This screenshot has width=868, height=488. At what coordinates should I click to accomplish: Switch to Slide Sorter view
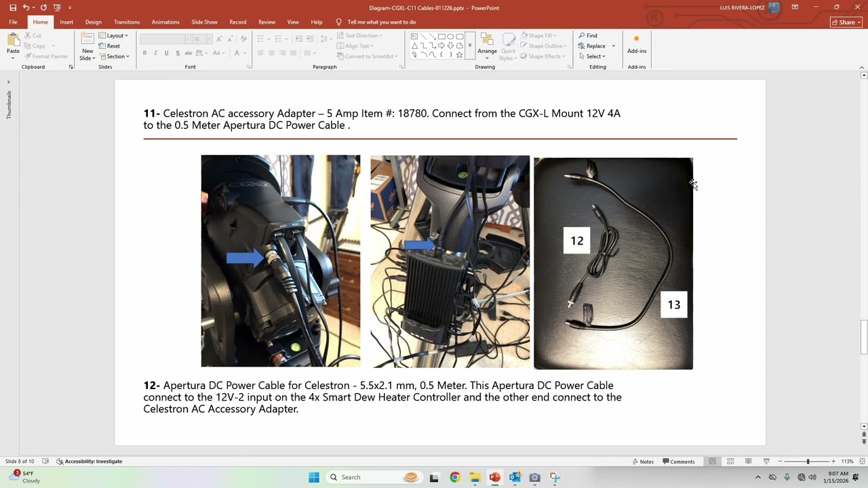(730, 462)
